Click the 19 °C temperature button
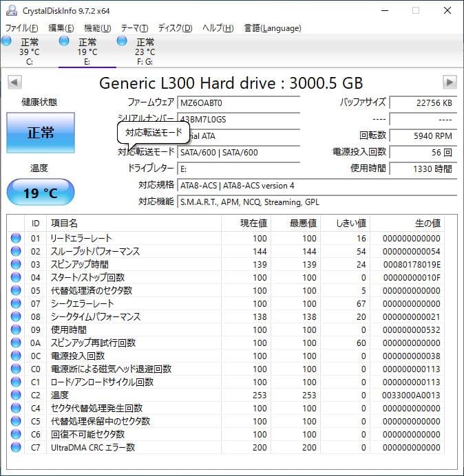This screenshot has height=476, width=464. point(41,192)
